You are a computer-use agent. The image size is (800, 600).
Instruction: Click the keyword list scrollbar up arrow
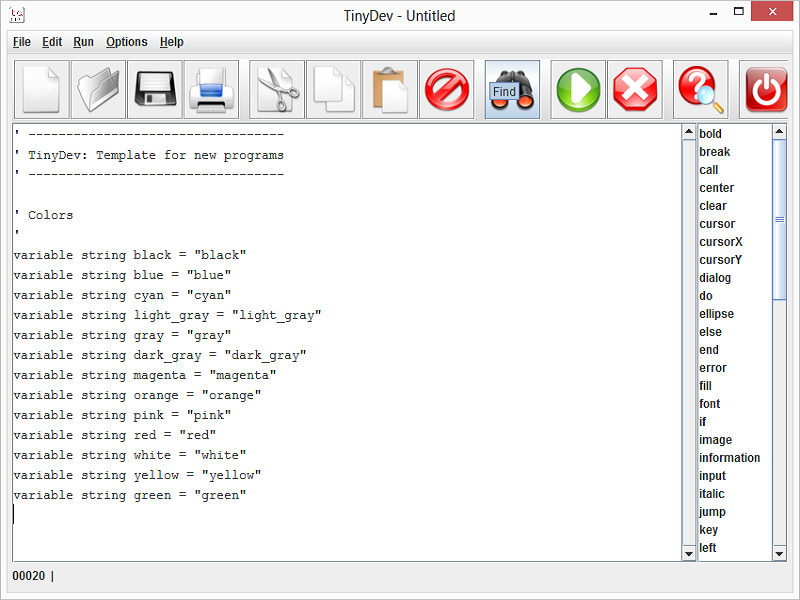[x=779, y=132]
